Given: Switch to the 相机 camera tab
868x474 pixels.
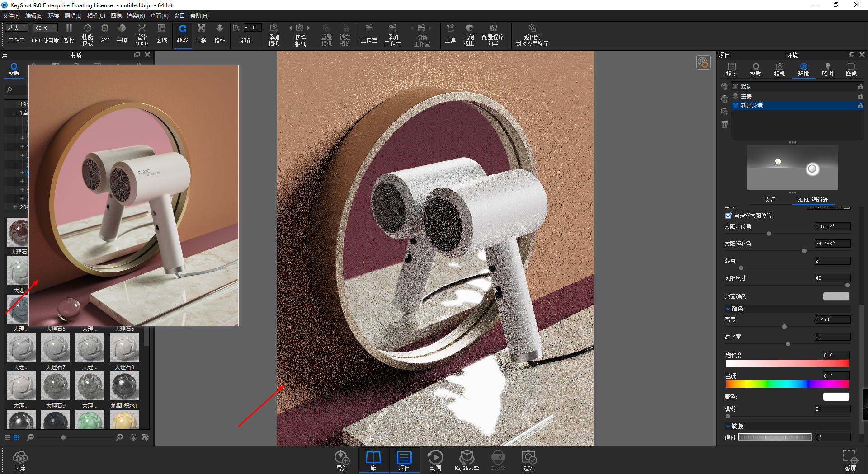Looking at the screenshot, I should coord(779,70).
